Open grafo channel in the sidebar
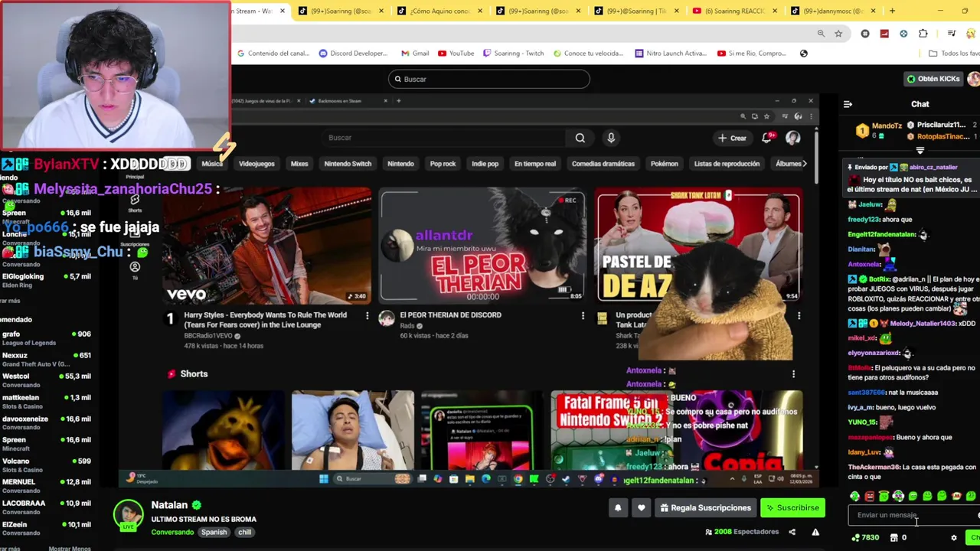The width and height of the screenshot is (980, 551). pyautogui.click(x=46, y=338)
